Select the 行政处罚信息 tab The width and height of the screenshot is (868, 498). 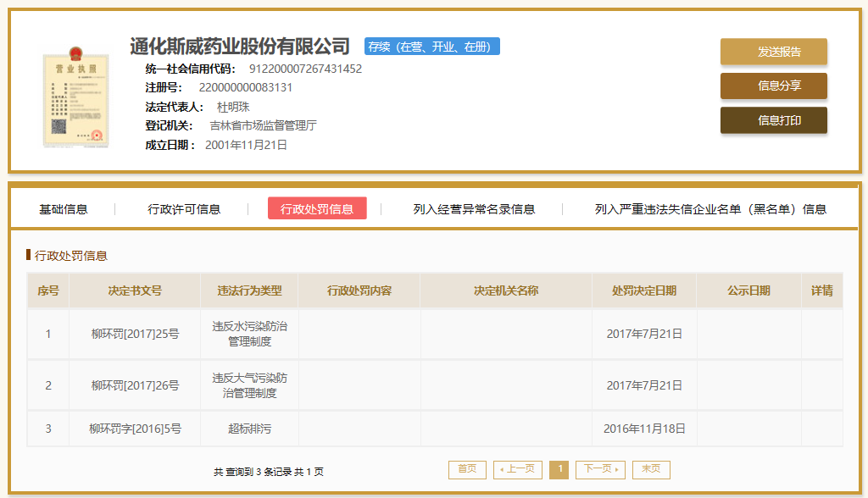(317, 208)
